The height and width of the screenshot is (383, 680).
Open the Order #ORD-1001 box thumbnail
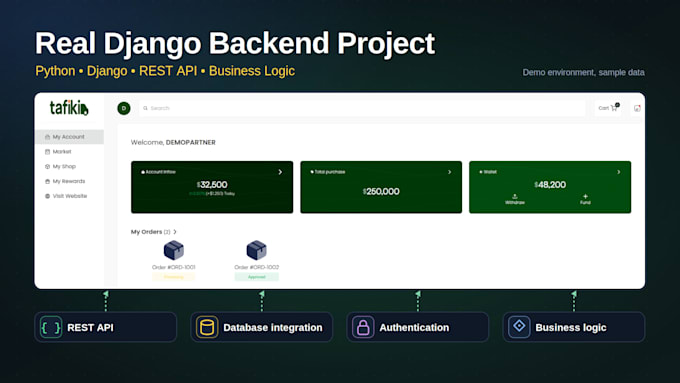(x=173, y=250)
